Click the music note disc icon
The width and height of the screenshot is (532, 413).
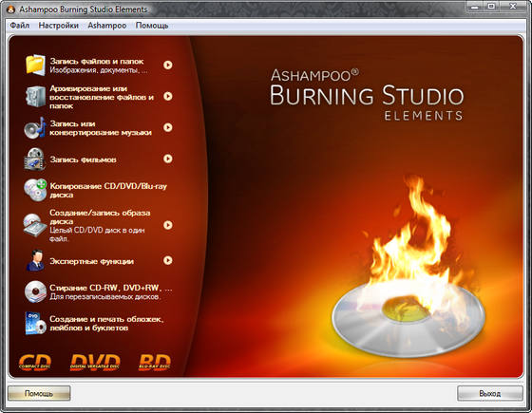pos(35,128)
